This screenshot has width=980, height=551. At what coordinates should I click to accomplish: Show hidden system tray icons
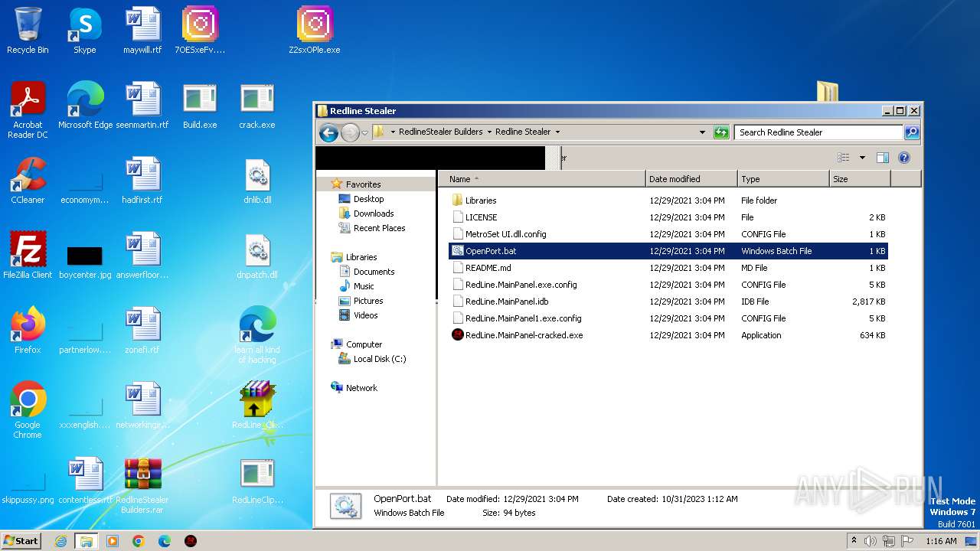[x=854, y=541]
